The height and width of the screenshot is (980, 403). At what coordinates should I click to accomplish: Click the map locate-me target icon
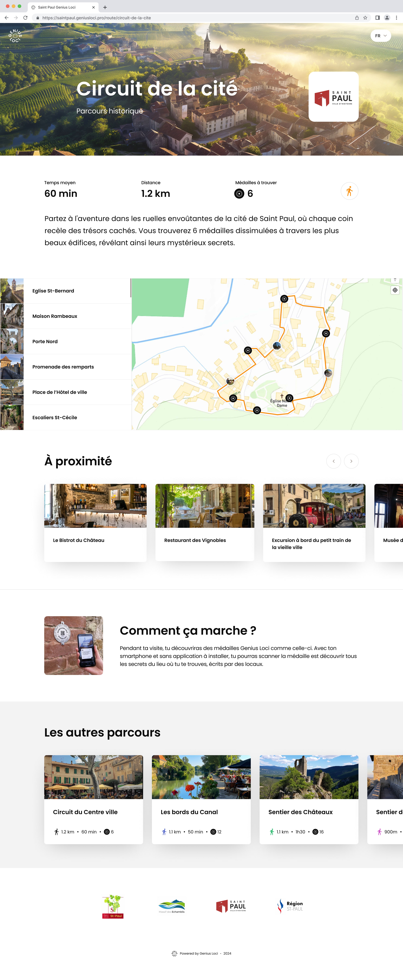pos(395,290)
